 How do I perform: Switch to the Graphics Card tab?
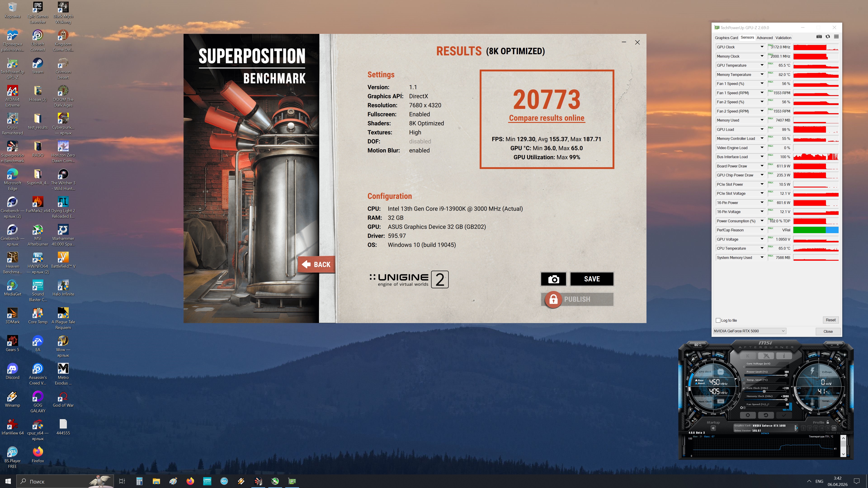click(x=726, y=38)
